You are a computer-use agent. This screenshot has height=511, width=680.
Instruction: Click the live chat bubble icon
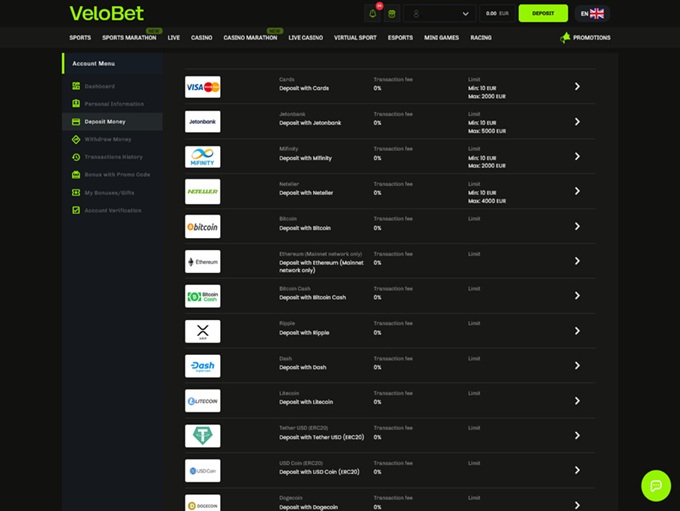click(656, 485)
